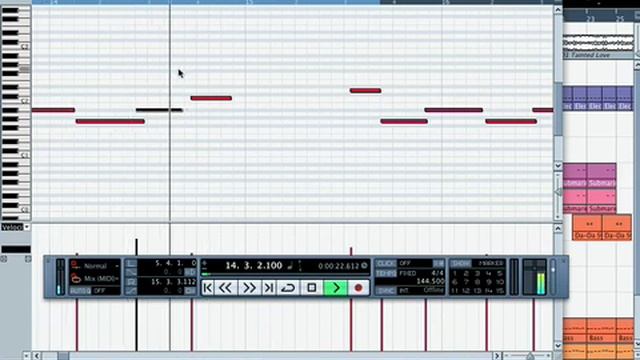Click the tempo value 144.500

click(430, 281)
